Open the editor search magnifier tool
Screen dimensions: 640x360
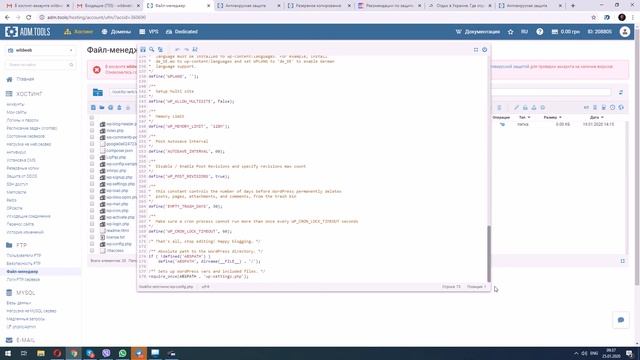coord(151,49)
